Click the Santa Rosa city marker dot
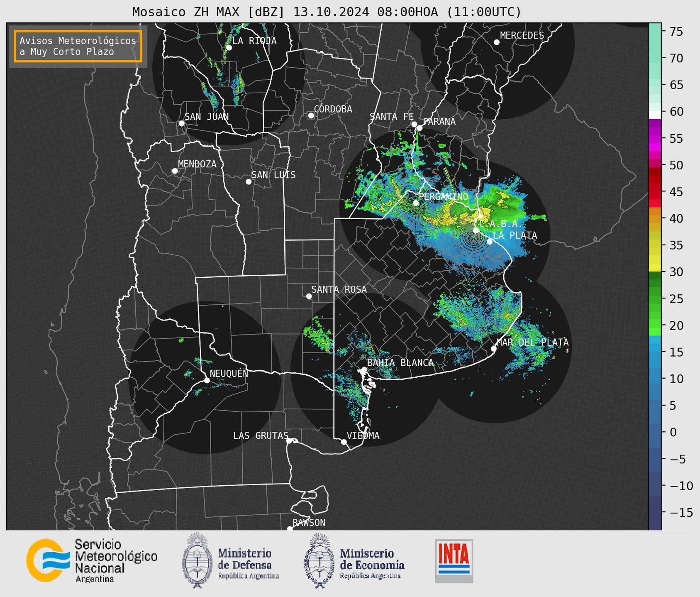Screen dimensions: 700x597 [x=309, y=296]
